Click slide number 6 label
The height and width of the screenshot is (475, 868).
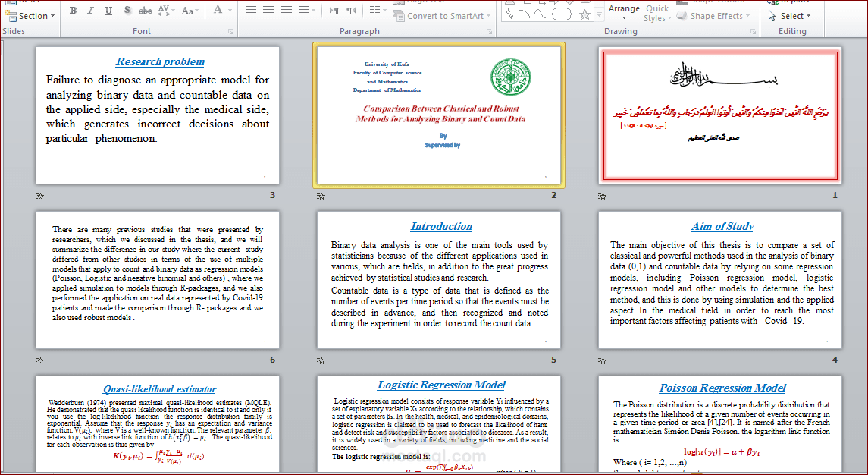[272, 360]
